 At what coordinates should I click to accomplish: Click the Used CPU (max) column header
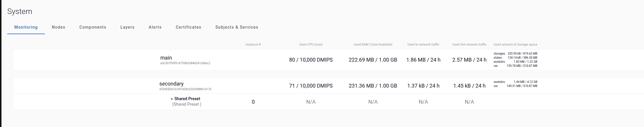[311, 44]
